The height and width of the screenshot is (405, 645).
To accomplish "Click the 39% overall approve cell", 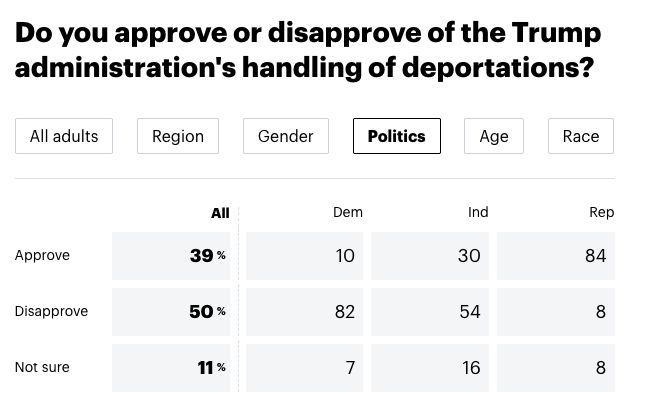I will tap(174, 256).
